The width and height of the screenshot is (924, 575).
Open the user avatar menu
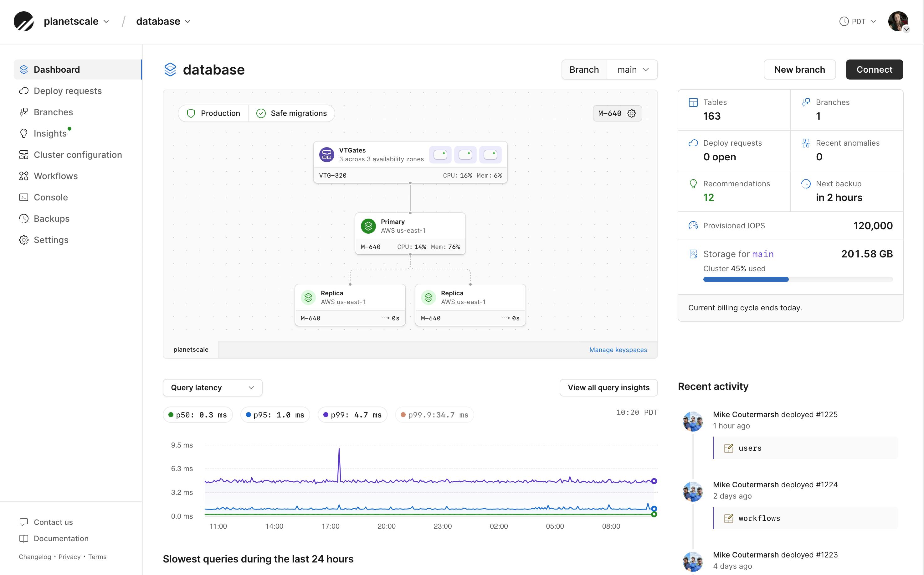899,21
